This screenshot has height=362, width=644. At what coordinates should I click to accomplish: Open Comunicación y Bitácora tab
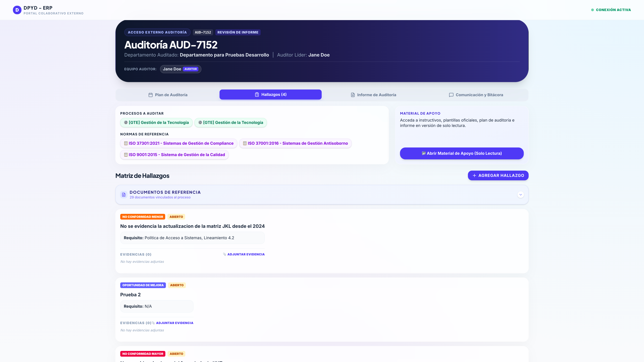coord(476,95)
